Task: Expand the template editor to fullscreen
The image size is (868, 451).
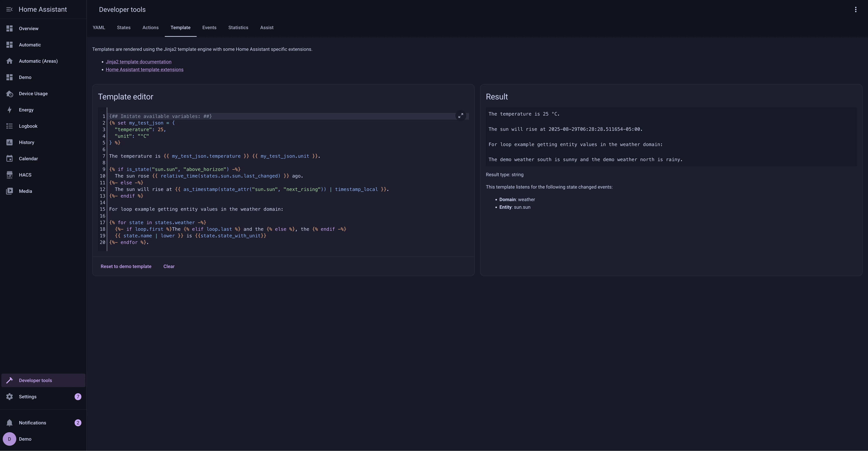Action: pyautogui.click(x=461, y=116)
